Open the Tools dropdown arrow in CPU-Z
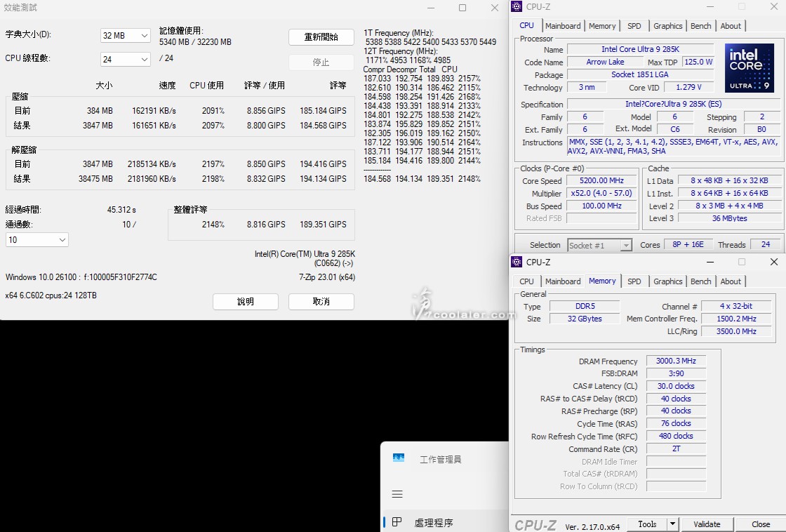Screen dimensions: 786x532 (672, 524)
